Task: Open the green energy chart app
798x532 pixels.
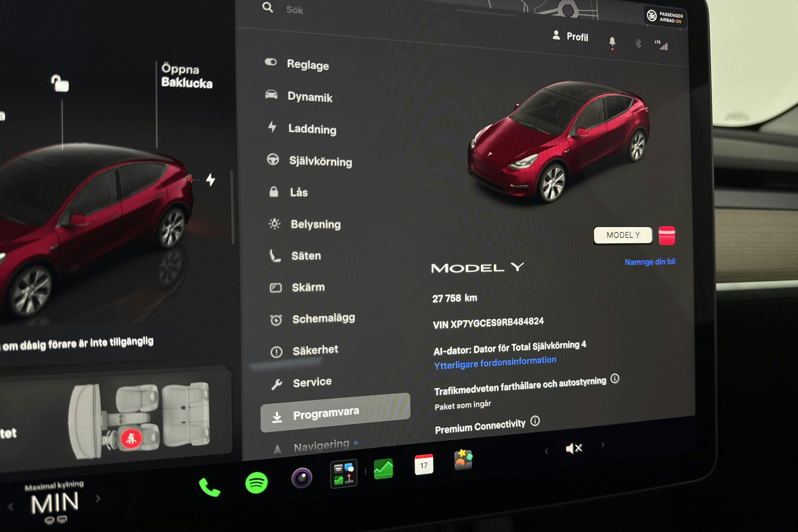Action: [383, 469]
